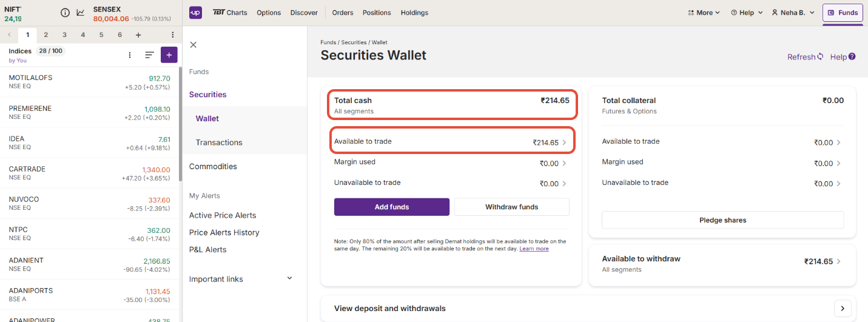Expand the More dropdown menu
Viewport: 868px width, 322px height.
coord(704,13)
